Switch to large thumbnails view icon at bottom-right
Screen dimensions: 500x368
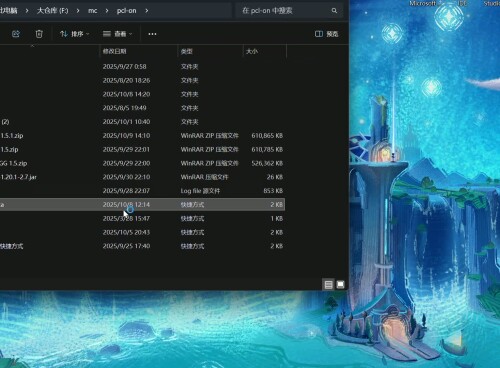point(340,284)
